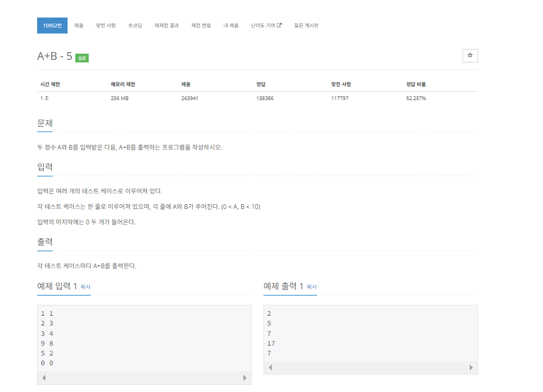Copy example input 1 via 복사 link
Image resolution: width=543 pixels, height=392 pixels.
click(x=86, y=287)
